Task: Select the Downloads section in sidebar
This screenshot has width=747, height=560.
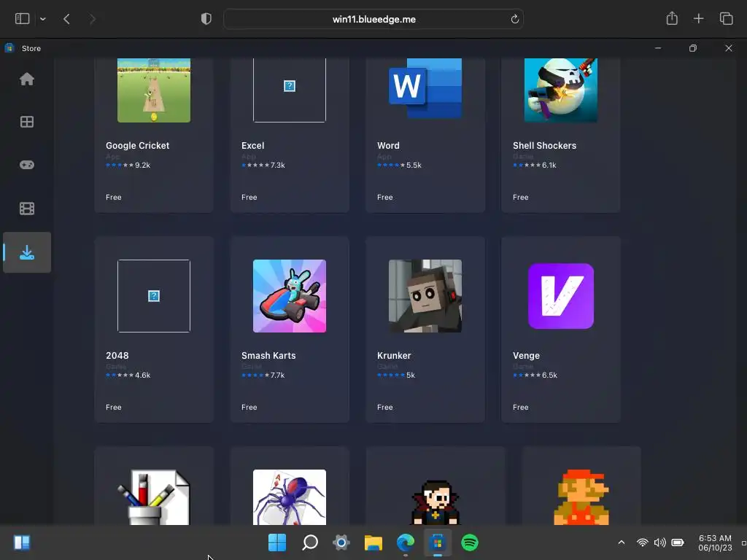Action: point(27,252)
